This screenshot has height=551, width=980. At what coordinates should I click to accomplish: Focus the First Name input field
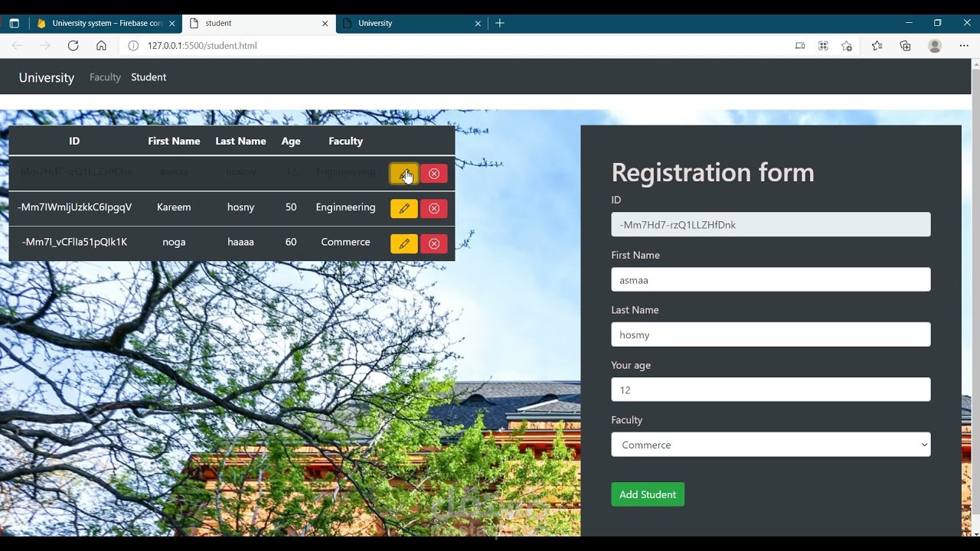pyautogui.click(x=771, y=280)
